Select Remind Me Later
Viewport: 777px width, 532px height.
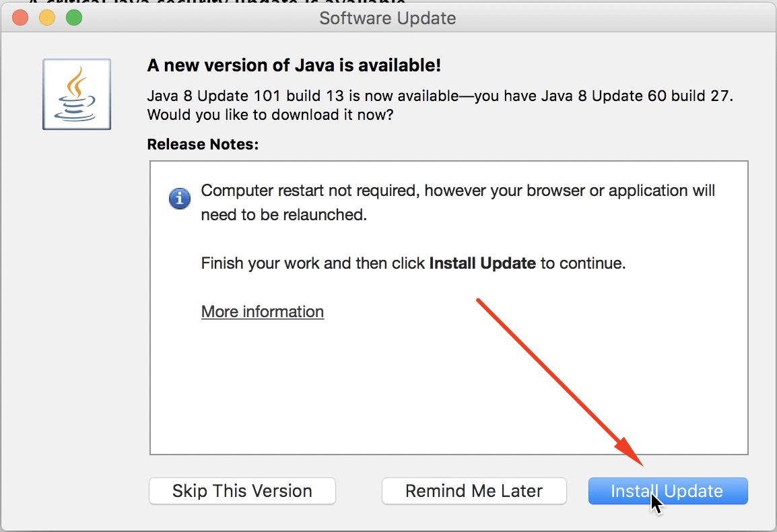(x=474, y=491)
